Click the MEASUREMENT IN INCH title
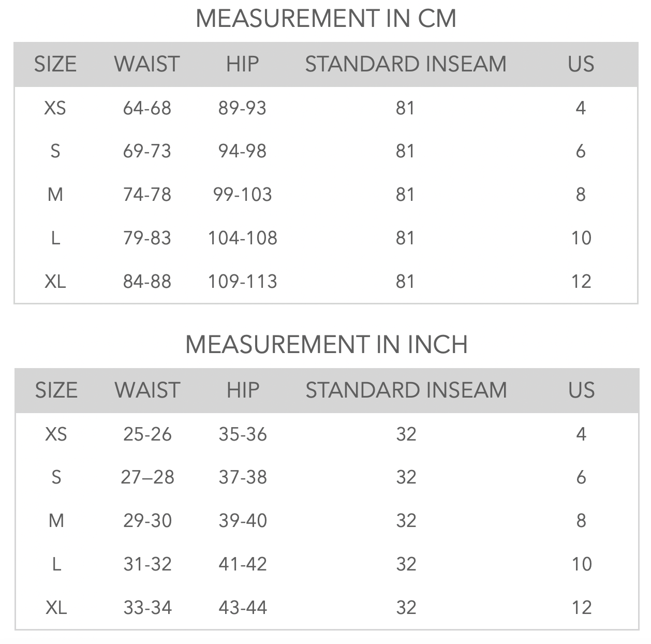 pos(327,345)
